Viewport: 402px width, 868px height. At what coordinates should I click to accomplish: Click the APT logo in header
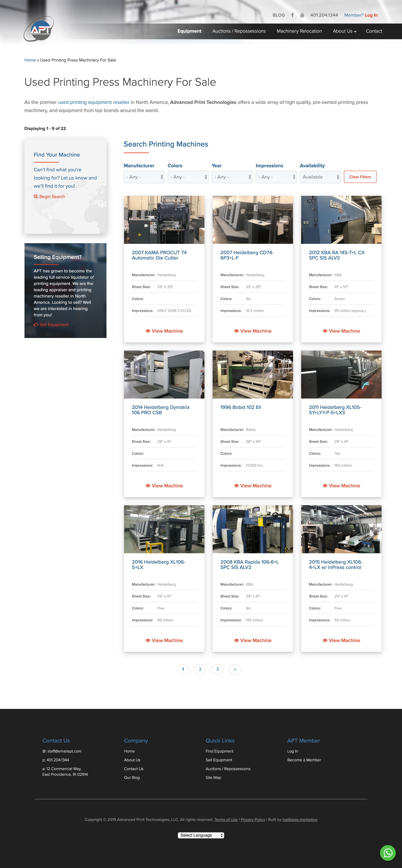(x=39, y=29)
